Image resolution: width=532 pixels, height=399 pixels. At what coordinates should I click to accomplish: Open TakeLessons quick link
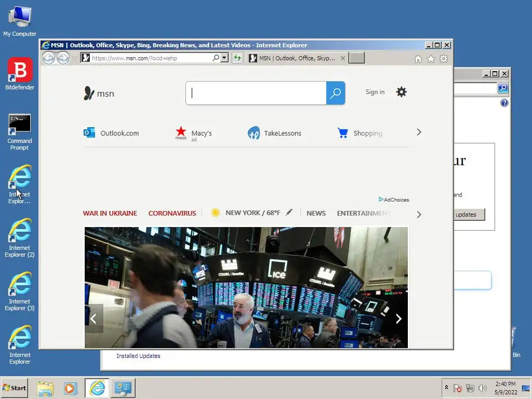[x=274, y=133]
